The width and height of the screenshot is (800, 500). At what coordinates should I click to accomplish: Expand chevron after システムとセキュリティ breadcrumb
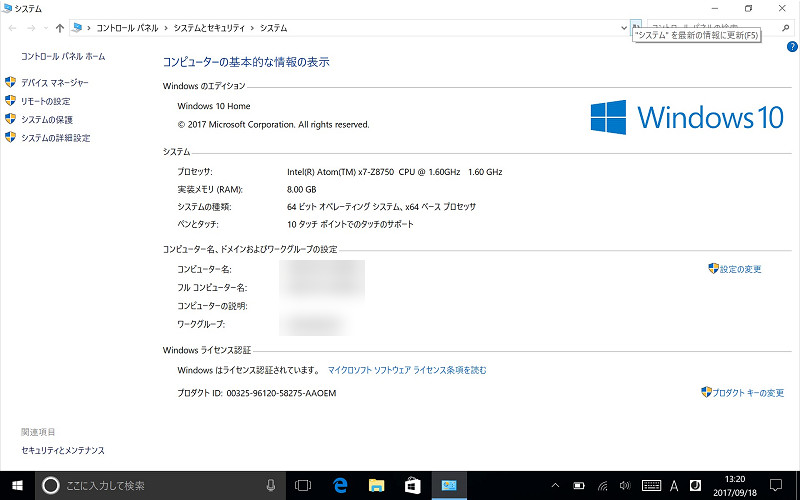[x=253, y=28]
